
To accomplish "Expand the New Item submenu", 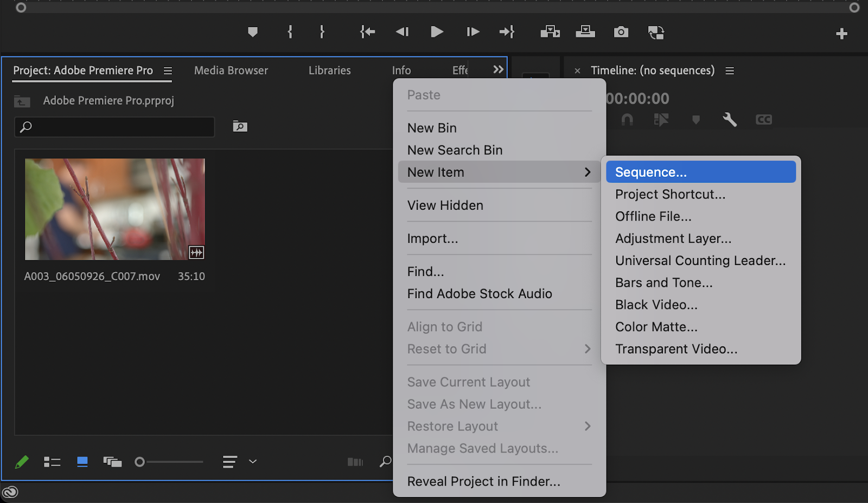I will (500, 172).
